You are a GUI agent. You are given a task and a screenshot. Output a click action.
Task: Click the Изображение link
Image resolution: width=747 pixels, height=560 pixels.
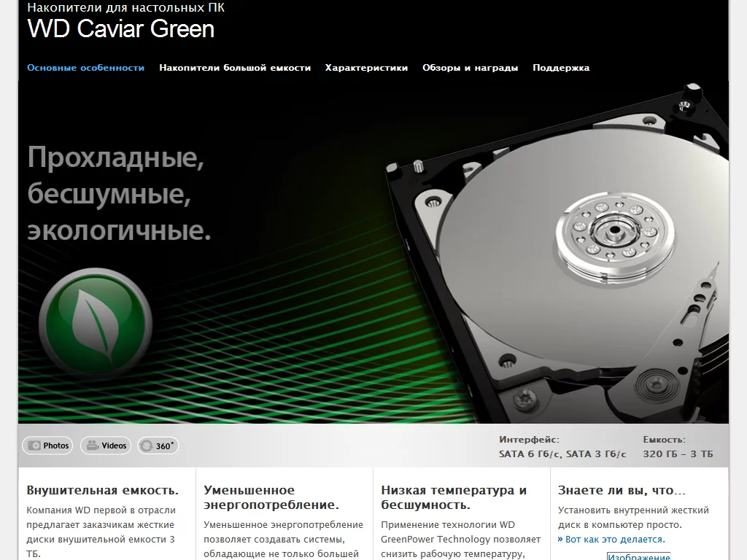638,556
